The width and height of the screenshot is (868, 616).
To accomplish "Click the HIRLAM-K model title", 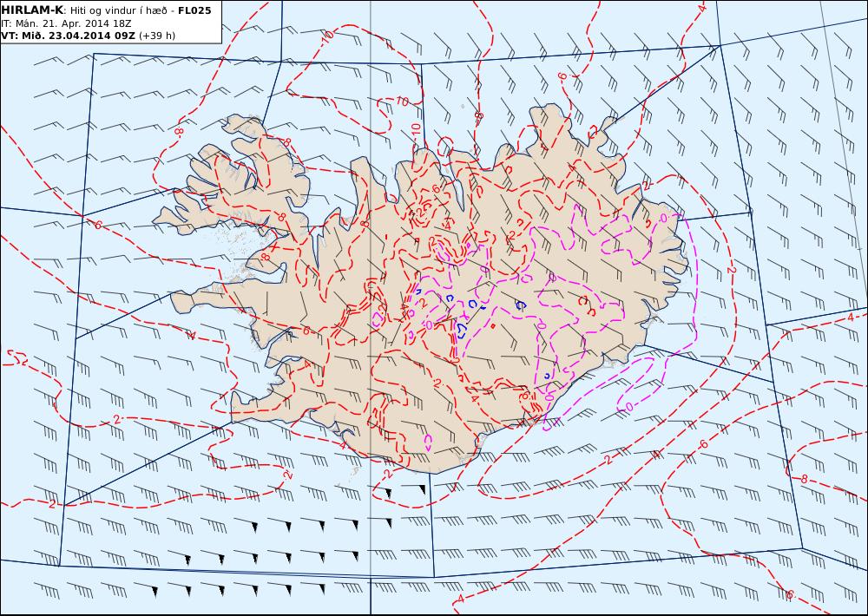I will pyautogui.click(x=32, y=10).
